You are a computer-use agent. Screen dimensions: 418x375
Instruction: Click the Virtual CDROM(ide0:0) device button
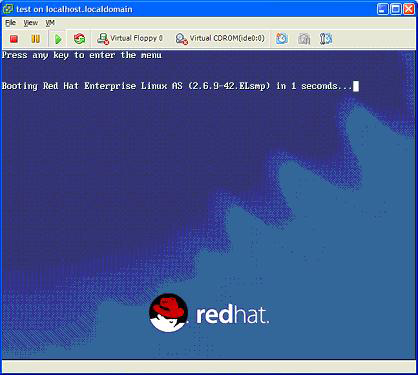[220, 39]
